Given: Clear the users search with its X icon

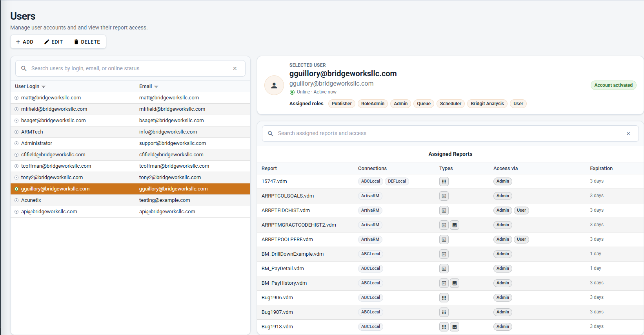Looking at the screenshot, I should [x=235, y=68].
